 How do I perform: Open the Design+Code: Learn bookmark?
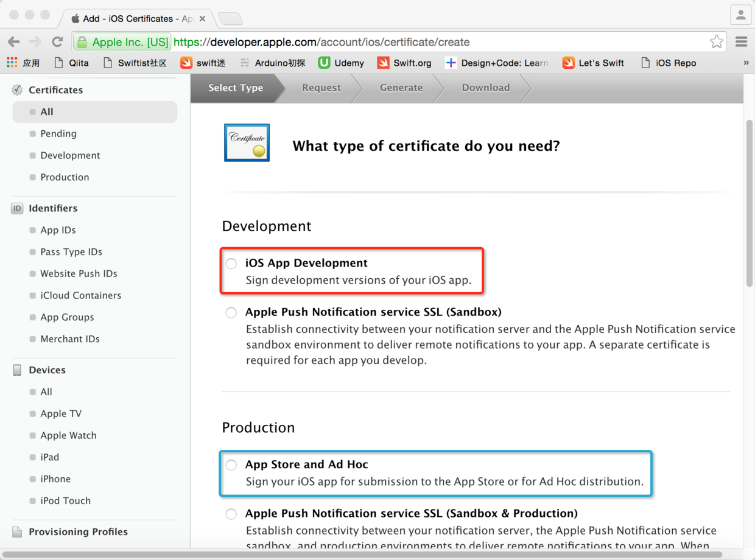(496, 63)
